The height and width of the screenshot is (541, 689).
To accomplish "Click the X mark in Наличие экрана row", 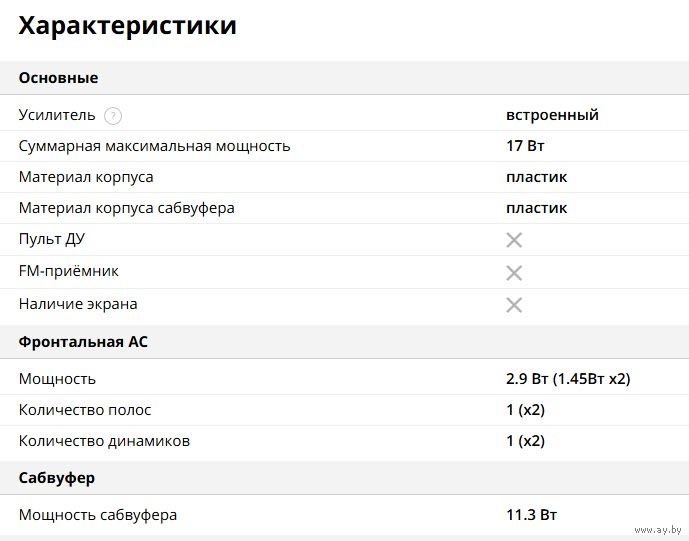I will (x=514, y=305).
